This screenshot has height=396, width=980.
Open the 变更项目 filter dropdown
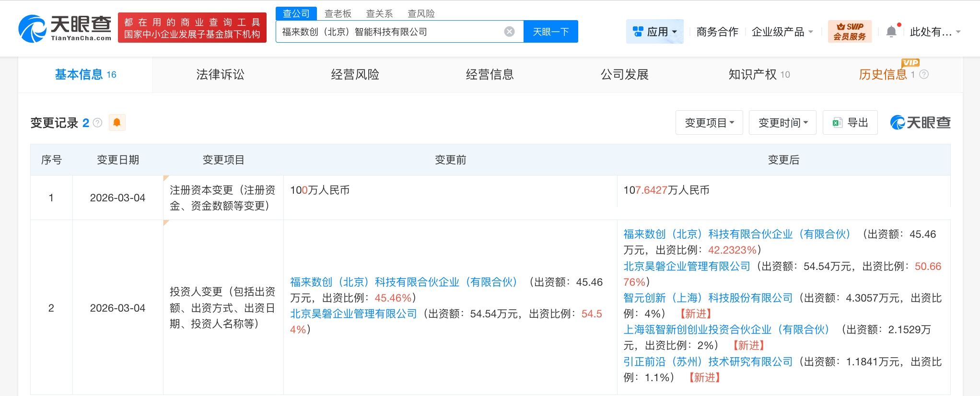pyautogui.click(x=709, y=123)
